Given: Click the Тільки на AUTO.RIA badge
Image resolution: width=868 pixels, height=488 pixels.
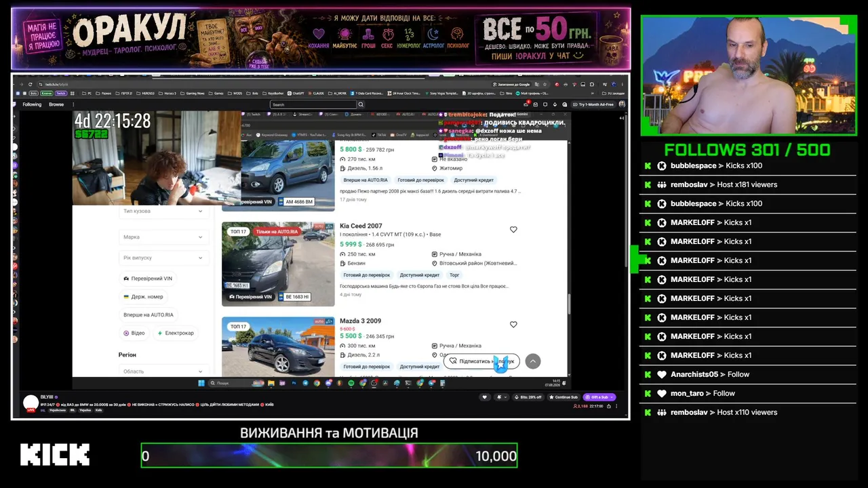Looking at the screenshot, I should point(276,232).
